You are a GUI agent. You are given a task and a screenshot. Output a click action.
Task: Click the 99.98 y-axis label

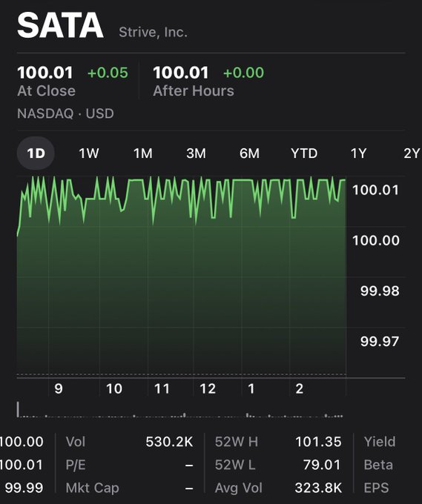(380, 291)
